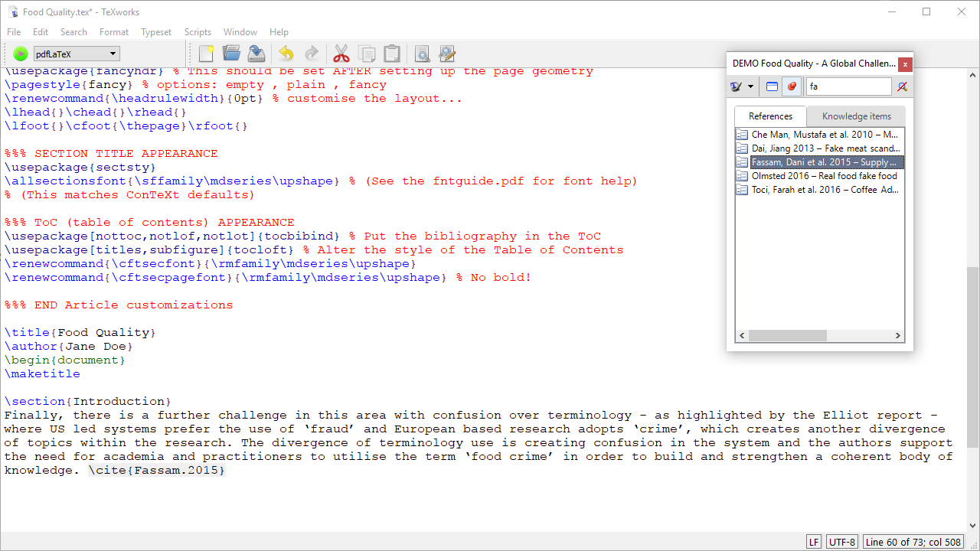Open the Typeset menu

pos(156,32)
